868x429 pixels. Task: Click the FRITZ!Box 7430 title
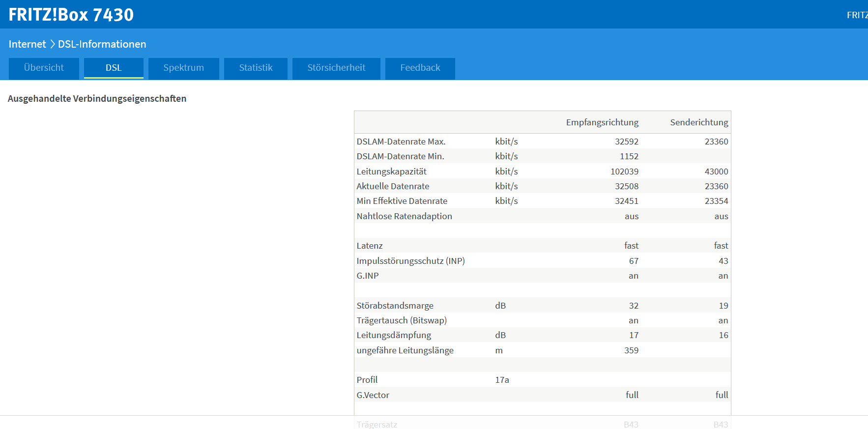[x=71, y=15]
